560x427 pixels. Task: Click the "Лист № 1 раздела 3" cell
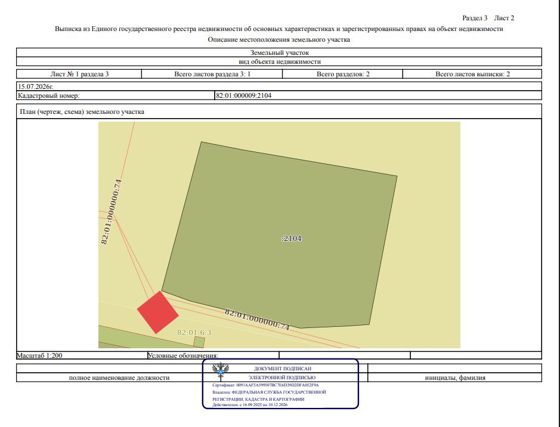tap(79, 74)
